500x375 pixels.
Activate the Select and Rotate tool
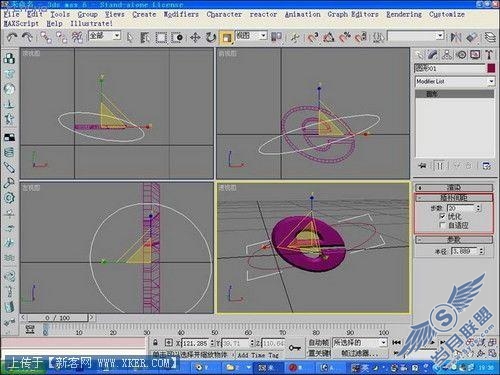pos(210,37)
